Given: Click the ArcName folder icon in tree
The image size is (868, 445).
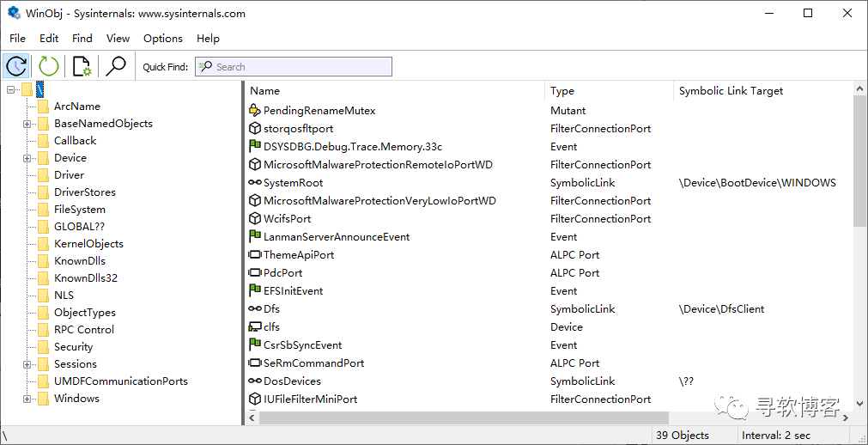Looking at the screenshot, I should [43, 107].
